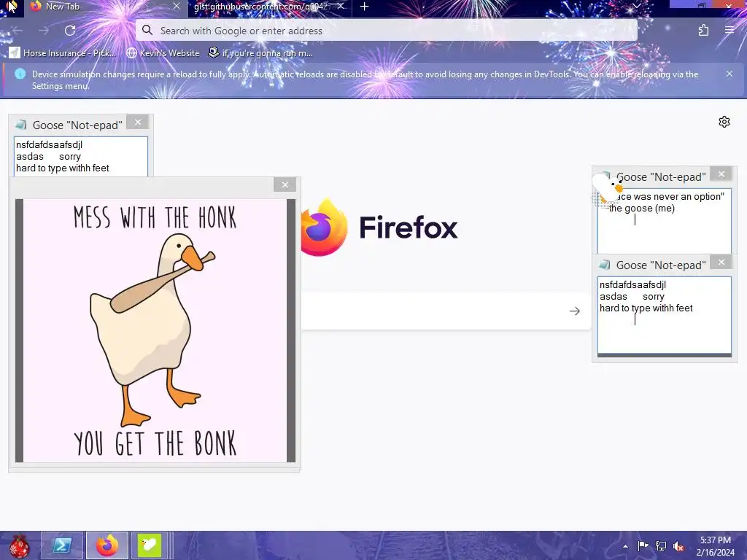Viewport: 747px width, 560px height.
Task: Close the gist.githubusercontent.com tab
Action: tap(341, 7)
